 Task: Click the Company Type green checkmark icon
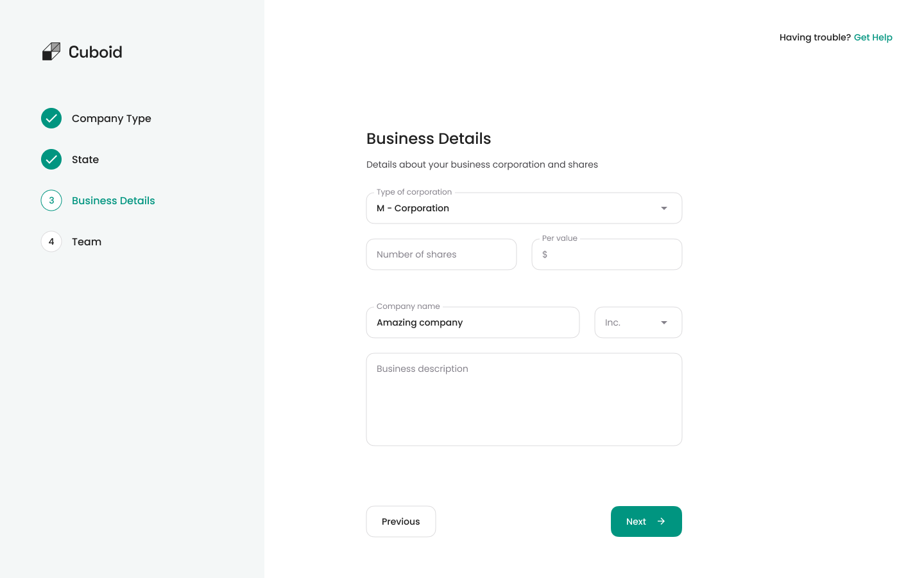(x=51, y=118)
